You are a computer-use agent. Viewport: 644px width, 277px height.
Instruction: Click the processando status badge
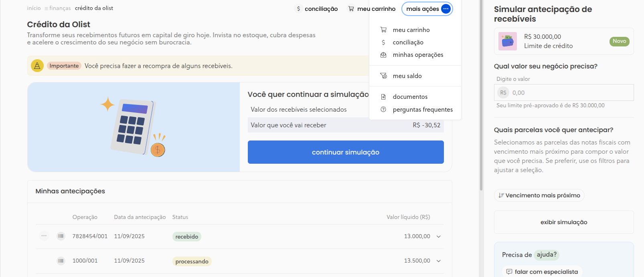(192, 261)
